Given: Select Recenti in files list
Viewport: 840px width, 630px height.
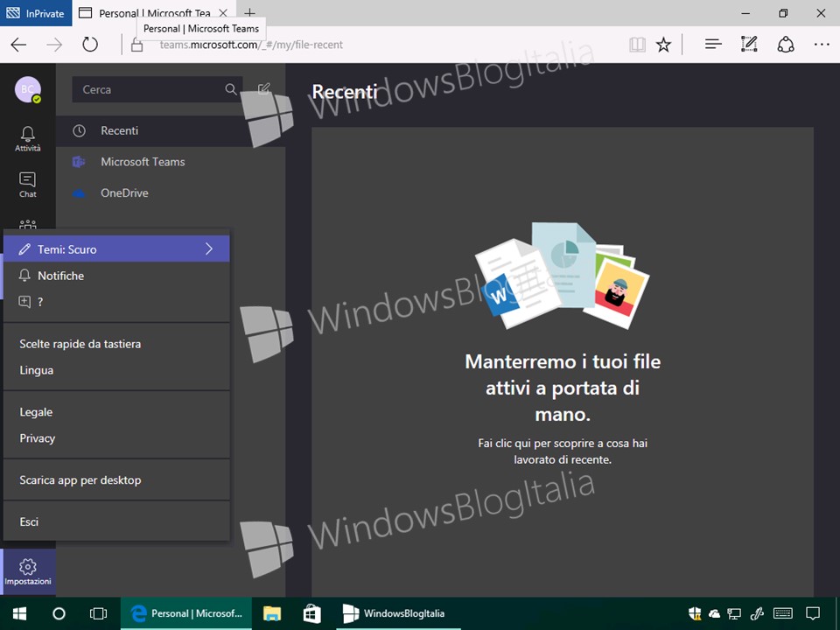Looking at the screenshot, I should tap(171, 130).
